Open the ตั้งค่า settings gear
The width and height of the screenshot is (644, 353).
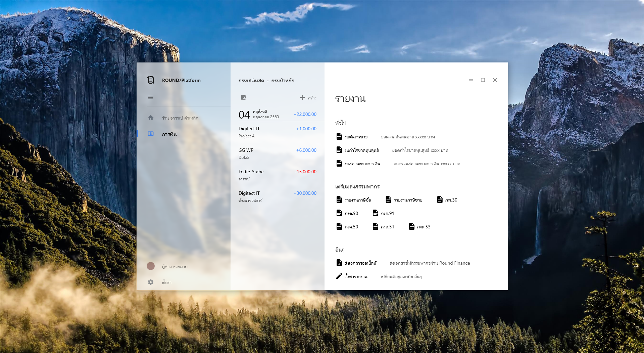[x=151, y=282]
